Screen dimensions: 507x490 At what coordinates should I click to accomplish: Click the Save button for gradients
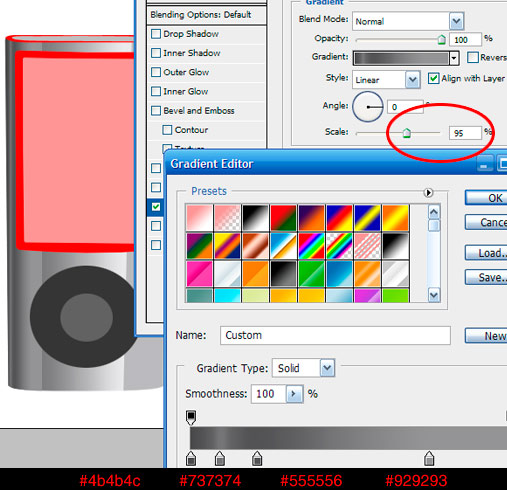[x=486, y=277]
